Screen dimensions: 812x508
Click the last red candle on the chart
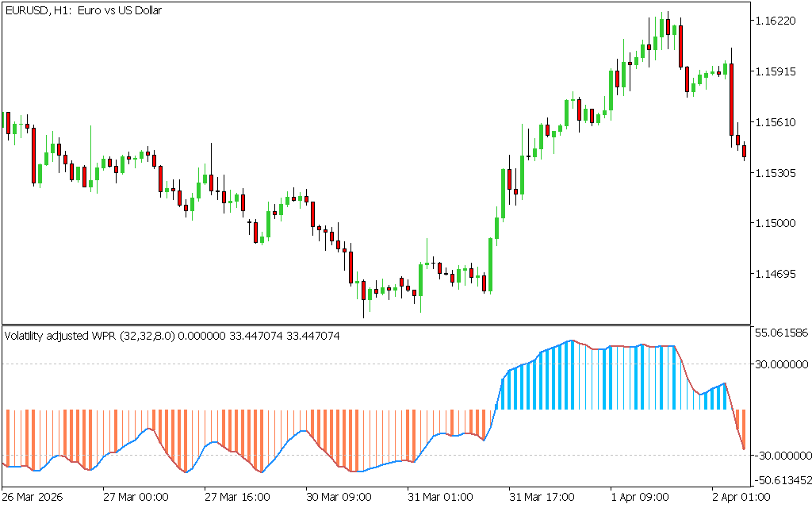[744, 151]
